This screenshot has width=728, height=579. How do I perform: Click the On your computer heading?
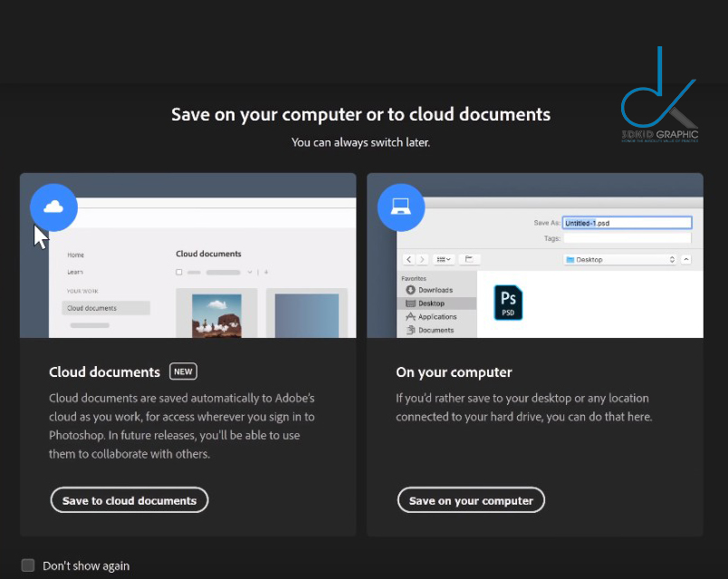click(x=454, y=372)
